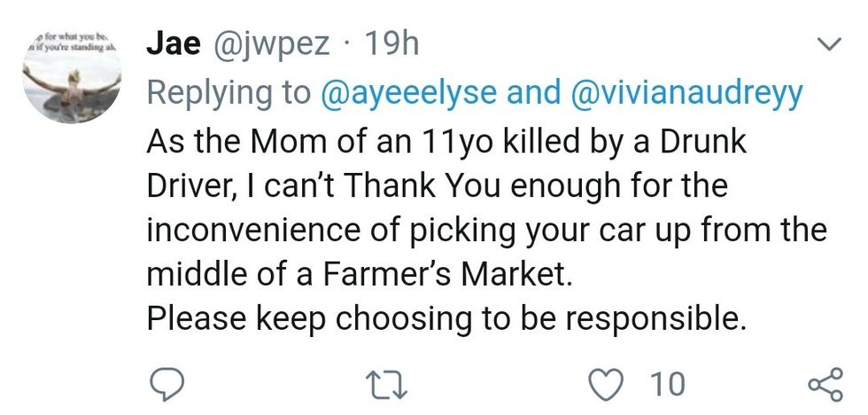This screenshot has width=868, height=415.
Task: Visit the @vivianaudreyy mentioned profile
Action: pos(689,92)
